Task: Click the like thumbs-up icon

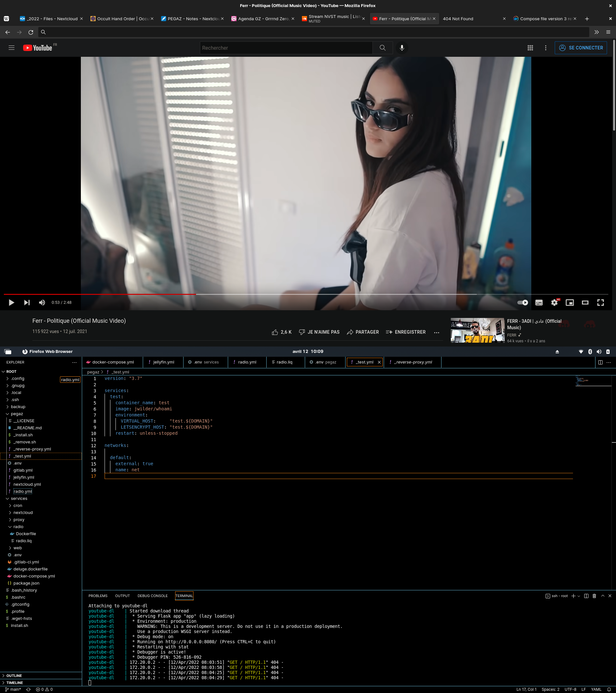Action: [275, 332]
